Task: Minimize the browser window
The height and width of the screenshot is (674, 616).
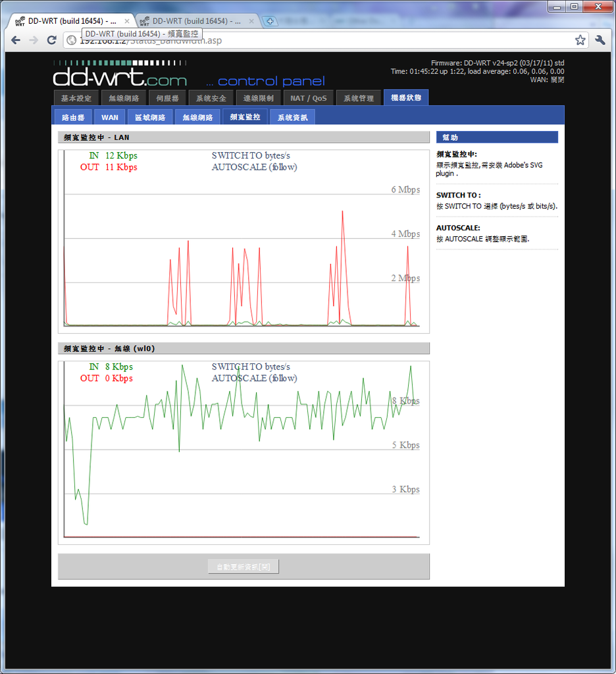Action: (557, 7)
